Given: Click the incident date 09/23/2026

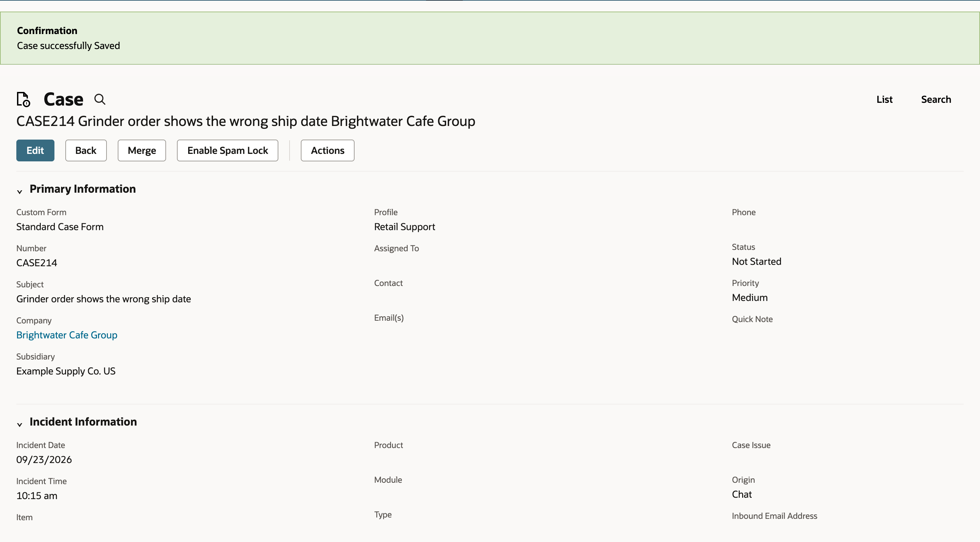Looking at the screenshot, I should (44, 459).
